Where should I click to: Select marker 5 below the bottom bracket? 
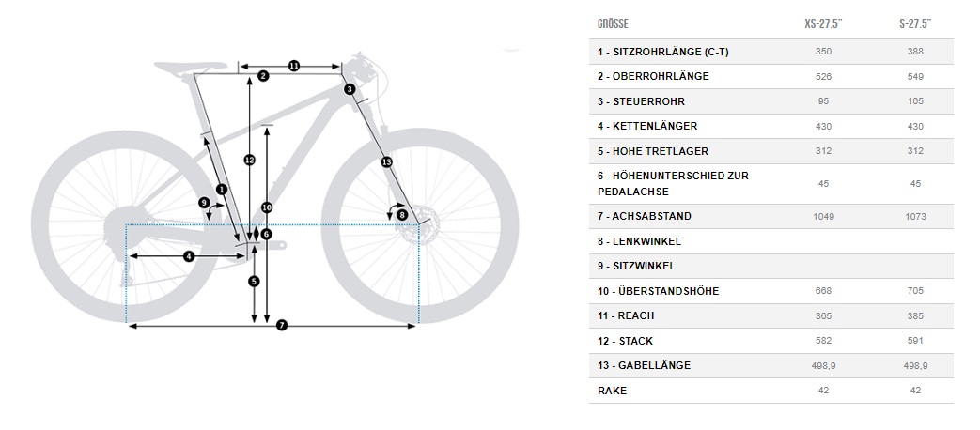[254, 281]
